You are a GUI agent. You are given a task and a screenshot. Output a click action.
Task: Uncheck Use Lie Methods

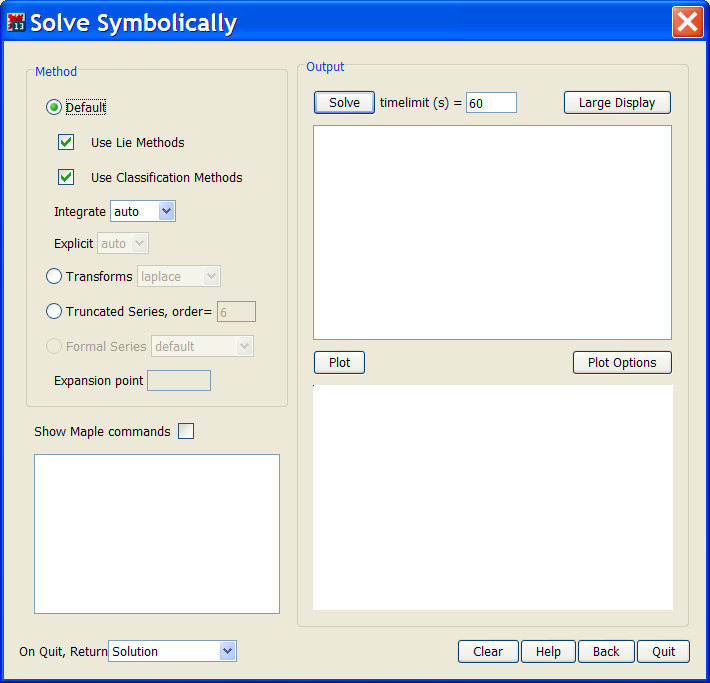click(x=66, y=142)
